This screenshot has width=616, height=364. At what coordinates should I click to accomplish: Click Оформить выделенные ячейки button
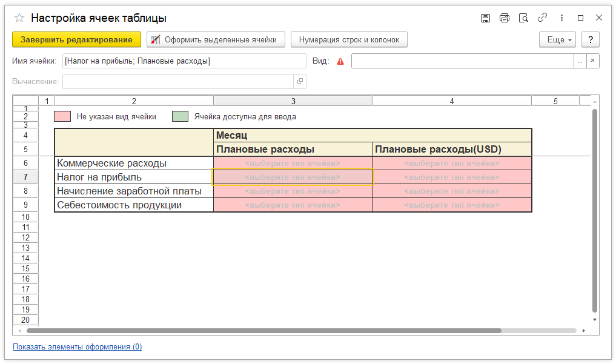(216, 40)
